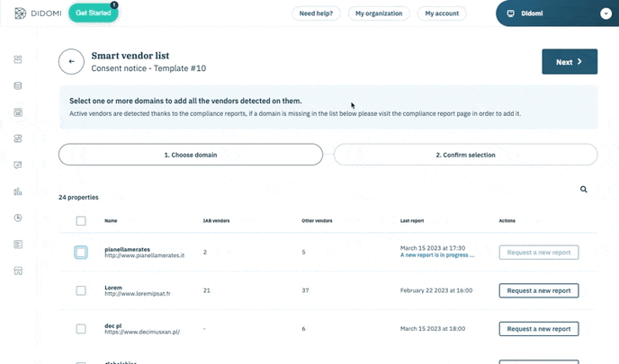Go back using the circular arrow button
Viewport: 619px width, 364px height.
click(71, 61)
